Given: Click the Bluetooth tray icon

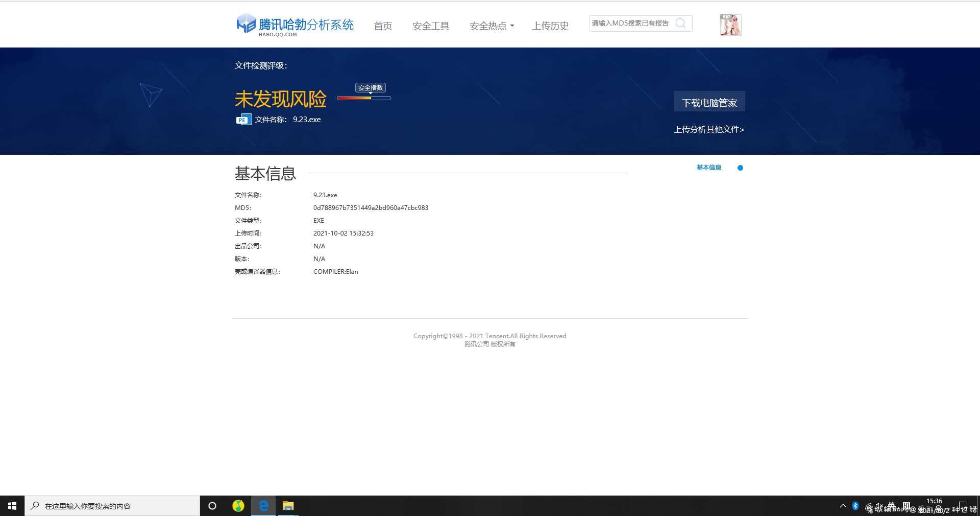Looking at the screenshot, I should click(855, 506).
